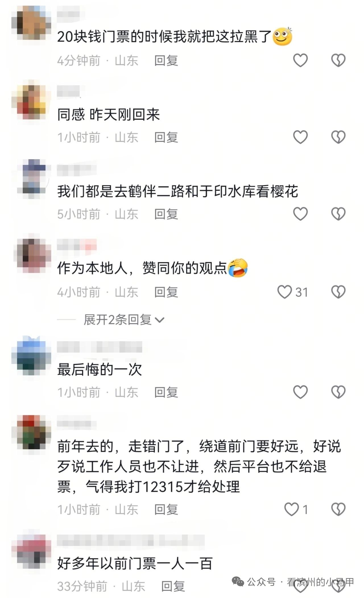Expand 展开2条回复 replies
364x598 pixels.
[x=124, y=320]
